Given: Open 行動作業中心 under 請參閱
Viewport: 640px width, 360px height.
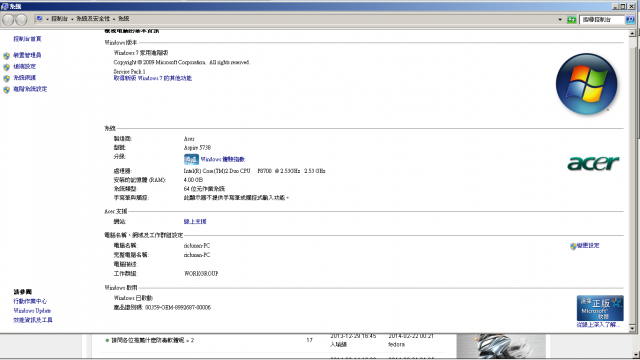Looking at the screenshot, I should click(30, 301).
